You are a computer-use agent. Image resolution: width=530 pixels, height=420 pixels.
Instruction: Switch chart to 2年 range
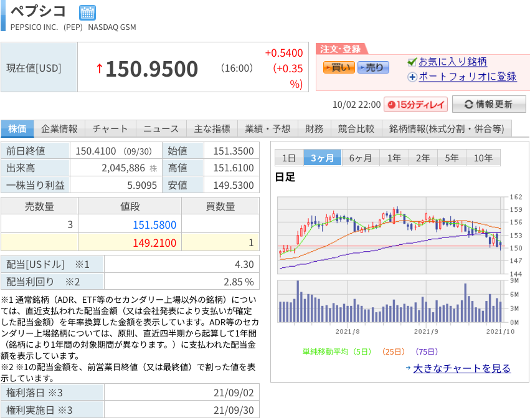[423, 158]
